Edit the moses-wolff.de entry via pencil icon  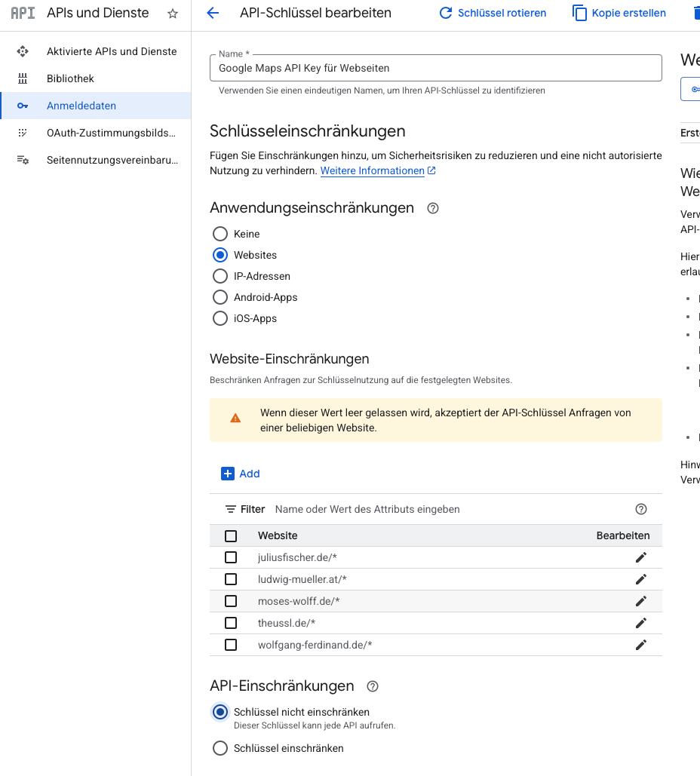point(640,601)
